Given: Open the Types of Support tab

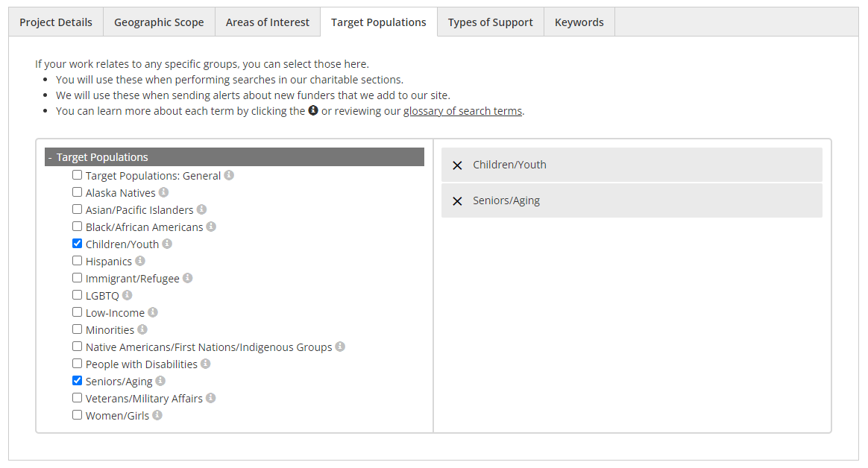Looking at the screenshot, I should point(490,22).
